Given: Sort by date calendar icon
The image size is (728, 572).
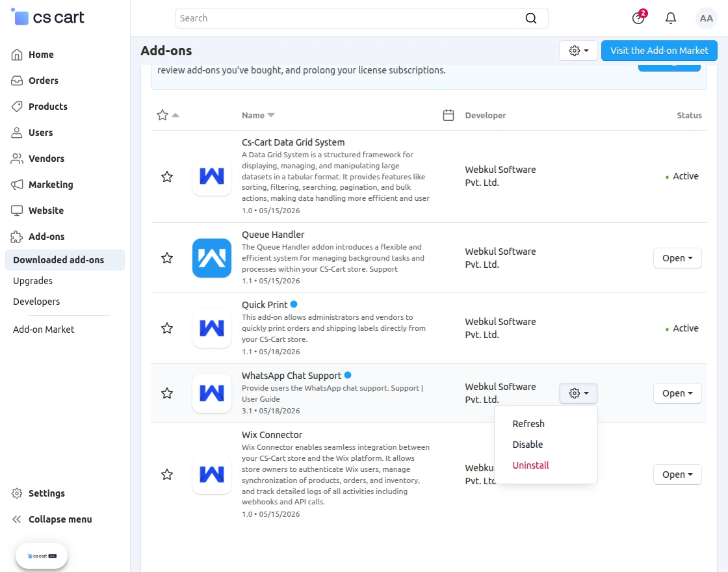Looking at the screenshot, I should pos(448,115).
